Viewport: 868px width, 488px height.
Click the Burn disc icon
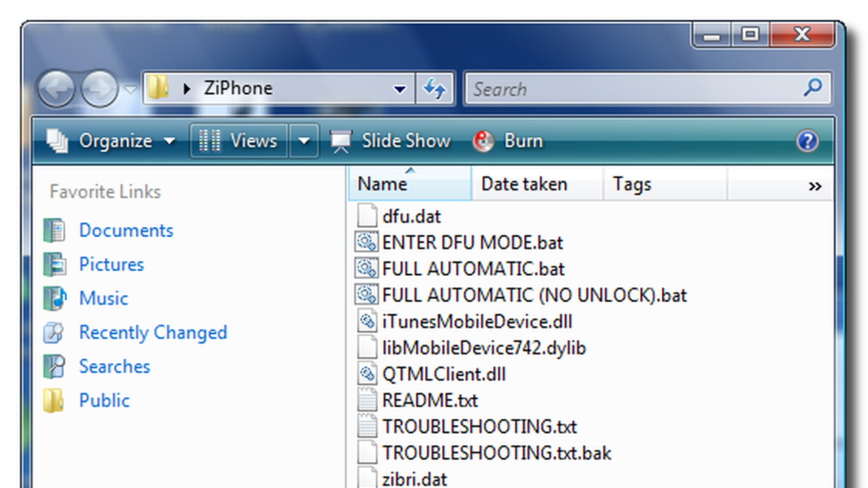click(x=484, y=141)
